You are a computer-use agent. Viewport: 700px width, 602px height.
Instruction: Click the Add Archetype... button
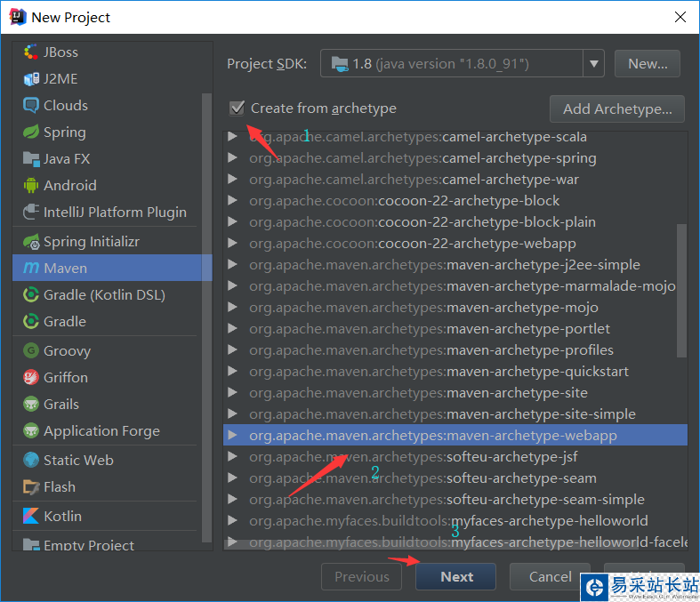click(x=616, y=108)
